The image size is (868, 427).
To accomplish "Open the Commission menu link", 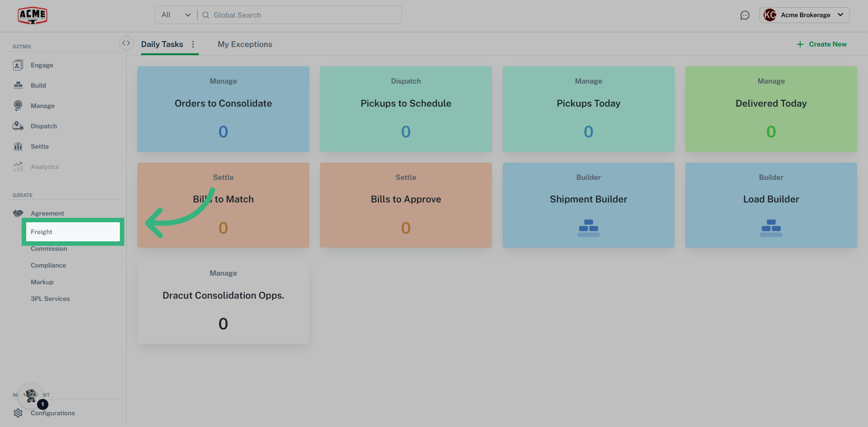I will 49,249.
